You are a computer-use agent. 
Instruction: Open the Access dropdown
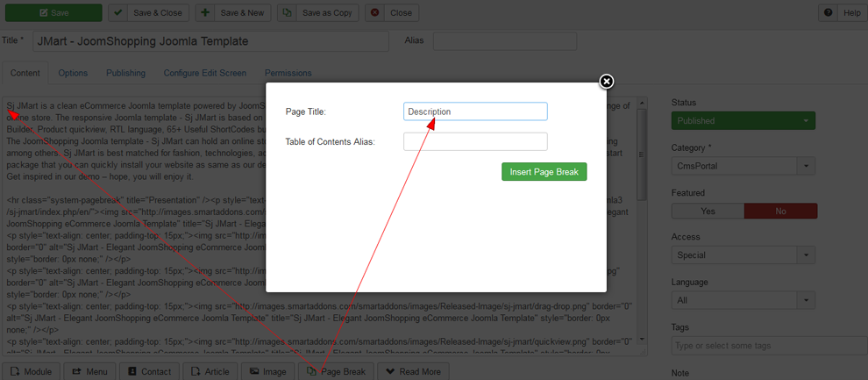coord(743,256)
